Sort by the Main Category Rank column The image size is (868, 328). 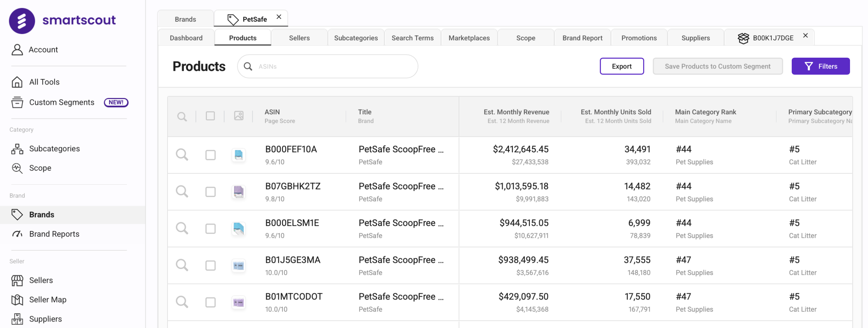706,112
